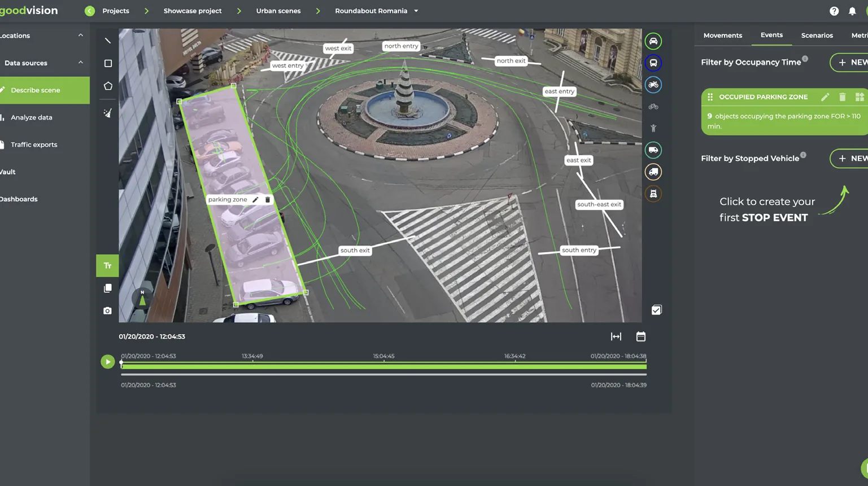Edit the Occupied Parking Zone event

tap(825, 97)
